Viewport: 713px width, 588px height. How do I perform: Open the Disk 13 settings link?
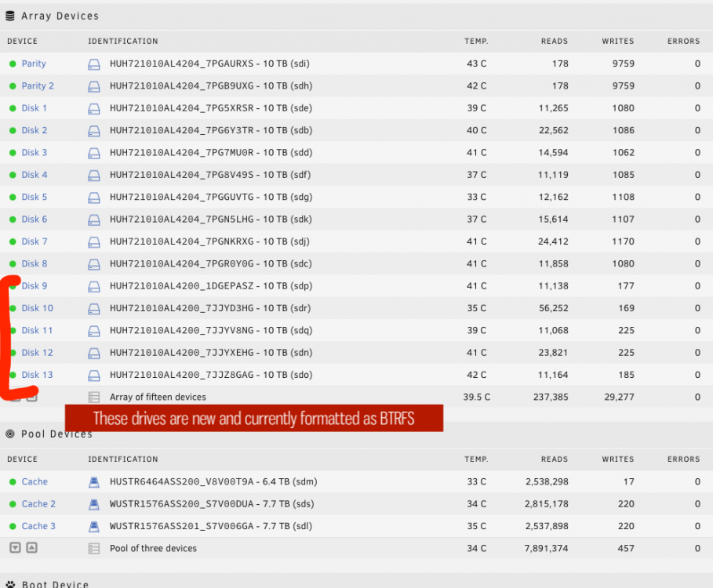click(x=38, y=376)
